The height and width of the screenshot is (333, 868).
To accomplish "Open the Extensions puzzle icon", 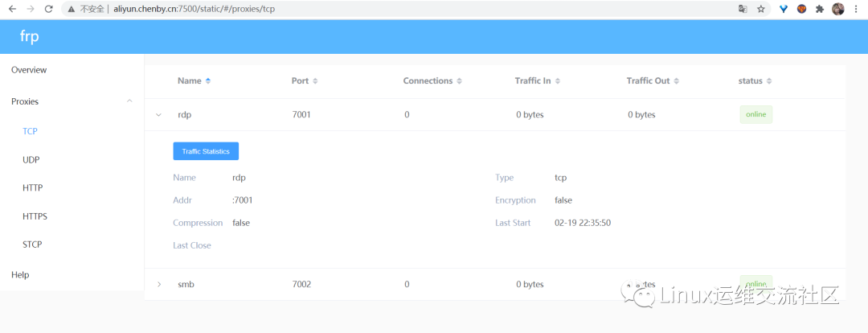I will click(x=820, y=9).
